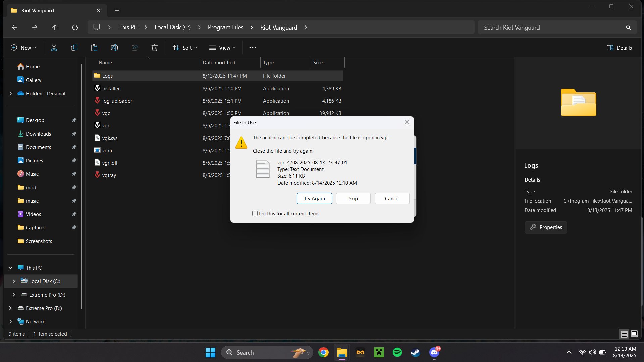
Task: Select the installer application file
Action: pos(217,88)
